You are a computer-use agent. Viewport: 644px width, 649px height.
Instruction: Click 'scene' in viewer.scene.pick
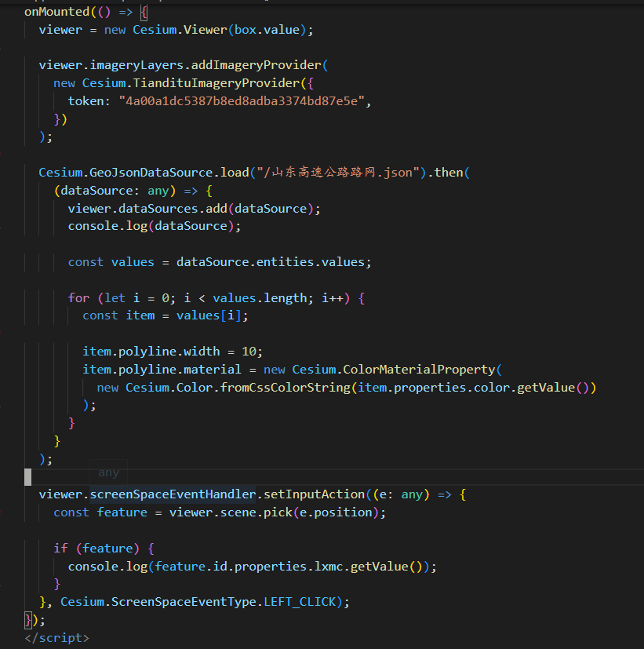coord(238,512)
